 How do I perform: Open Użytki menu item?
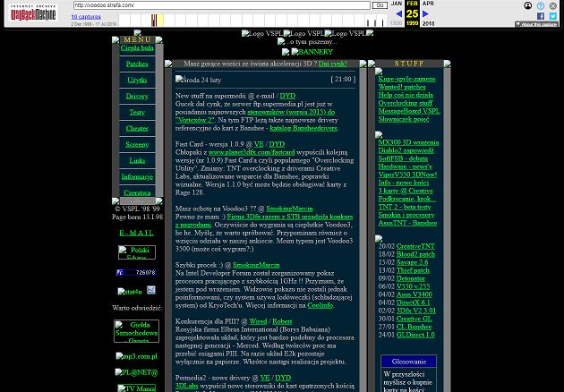(137, 80)
